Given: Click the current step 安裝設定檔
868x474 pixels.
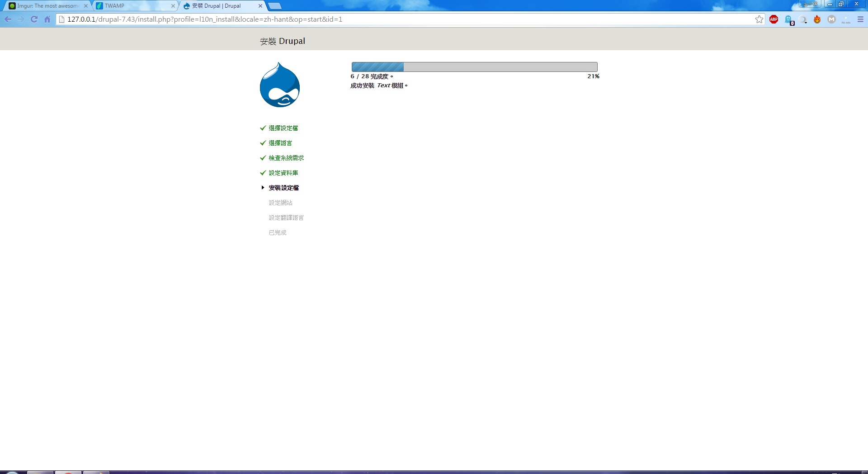Looking at the screenshot, I should coord(283,188).
